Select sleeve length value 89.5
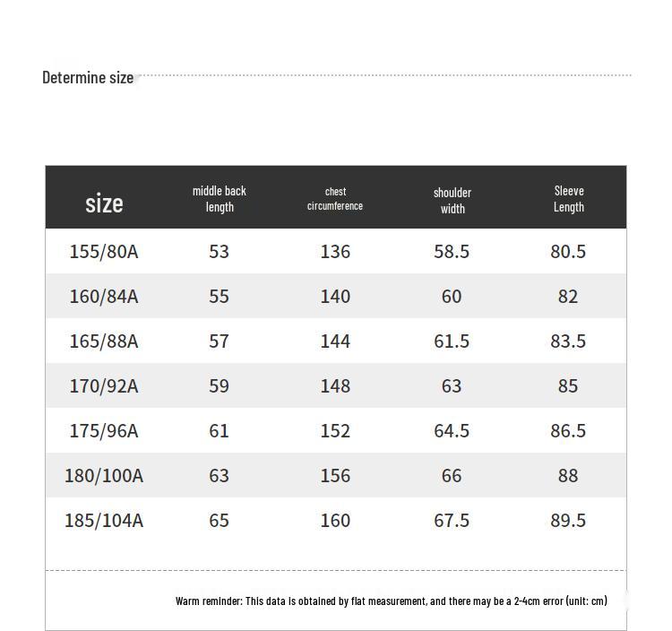Screen dimensions: 672x631 (568, 521)
